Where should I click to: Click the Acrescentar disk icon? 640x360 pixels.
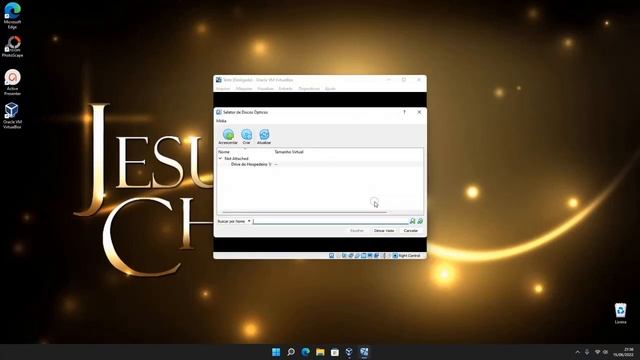(x=228, y=134)
